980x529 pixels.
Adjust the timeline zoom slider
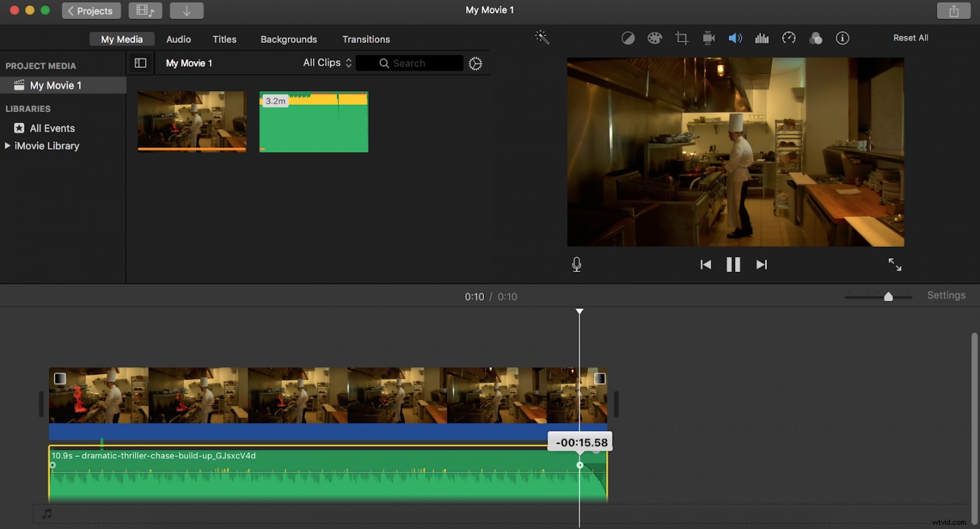click(x=888, y=296)
